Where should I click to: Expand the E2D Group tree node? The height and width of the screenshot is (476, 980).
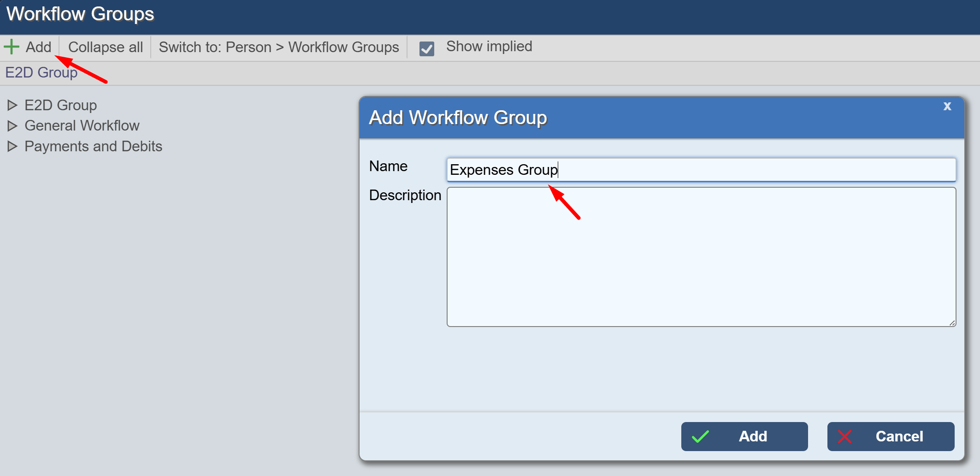[x=12, y=106]
